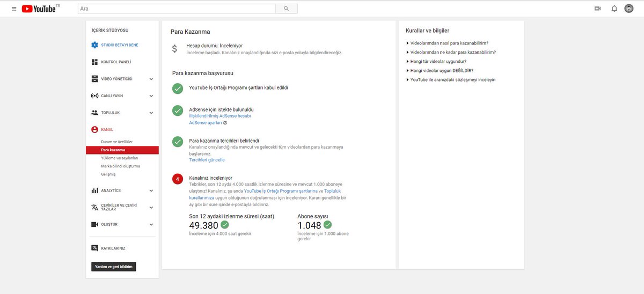Screen dimensions: 644x294
Task: Expand the Topluluk section chevron
Action: pyautogui.click(x=151, y=113)
